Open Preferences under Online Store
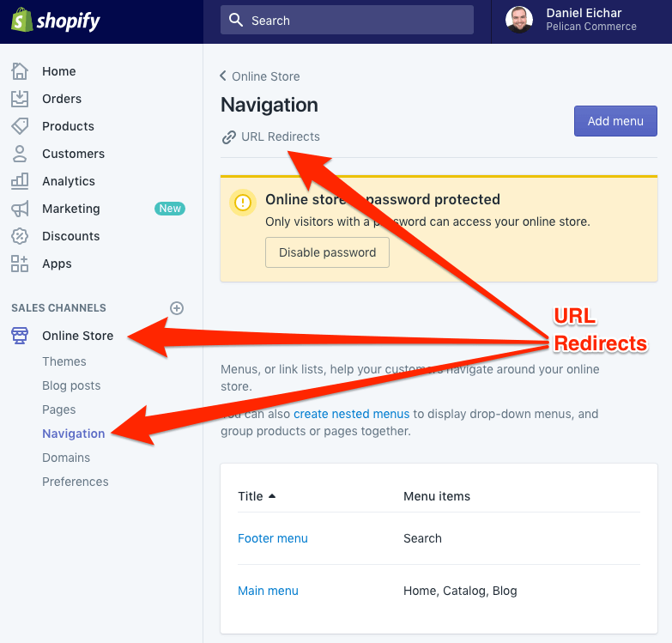The width and height of the screenshot is (672, 643). click(75, 482)
